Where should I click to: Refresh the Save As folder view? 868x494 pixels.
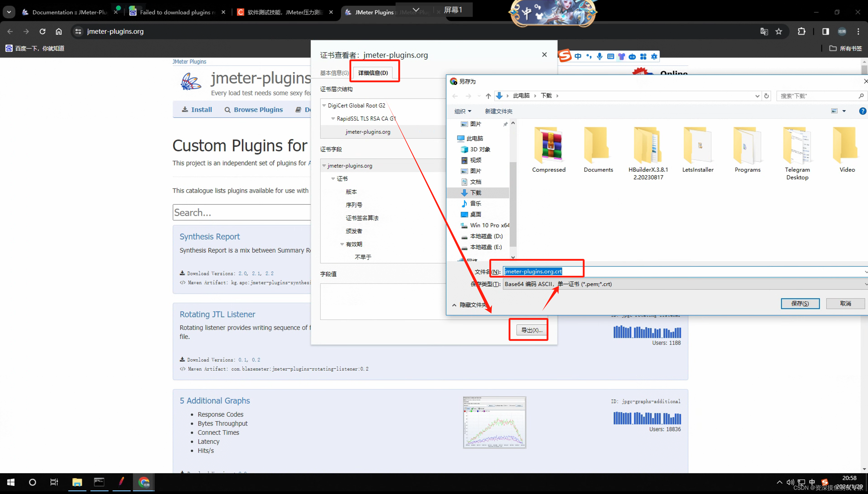(766, 96)
